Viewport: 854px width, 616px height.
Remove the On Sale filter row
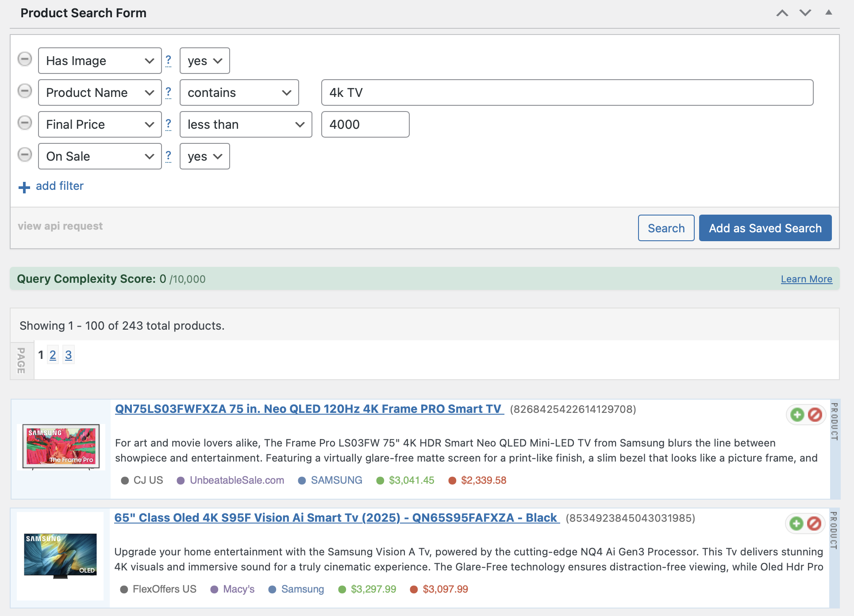pos(25,155)
